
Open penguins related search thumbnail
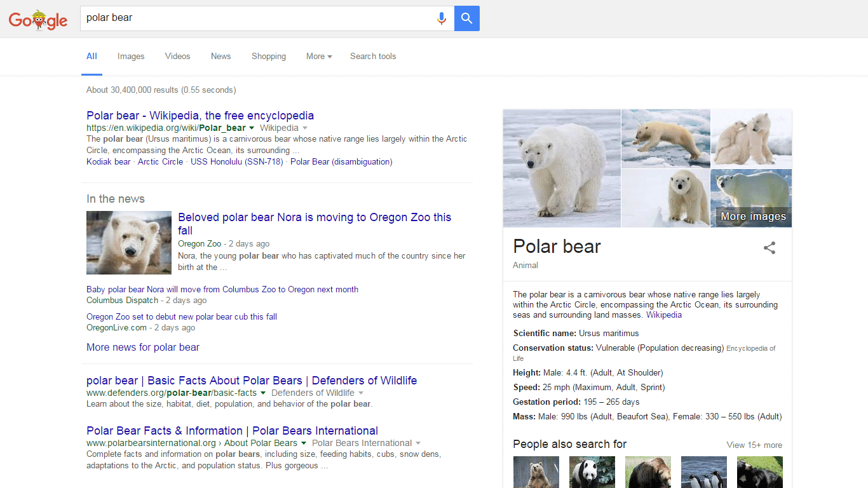tap(704, 472)
